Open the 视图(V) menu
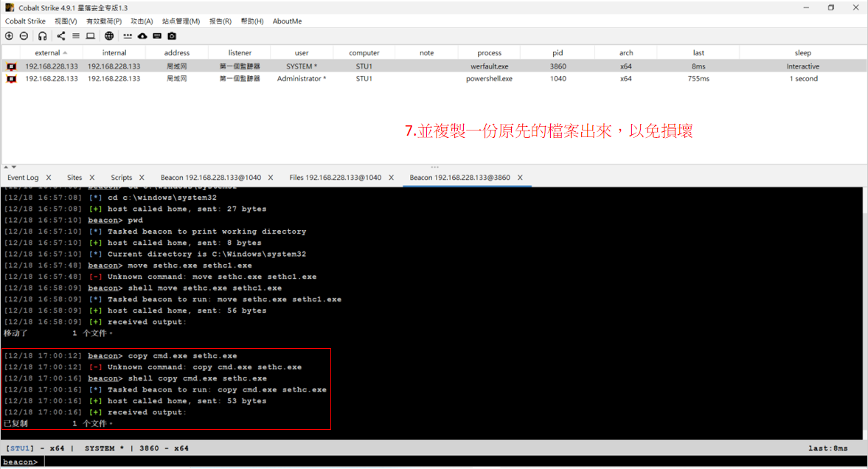This screenshot has height=469, width=868. pos(66,21)
